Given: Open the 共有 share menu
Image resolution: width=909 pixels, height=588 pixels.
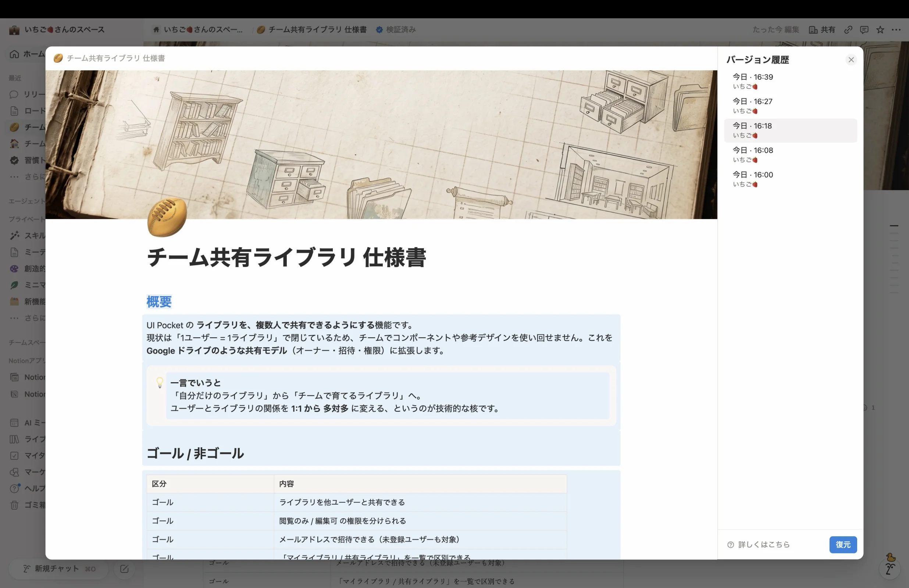Looking at the screenshot, I should pyautogui.click(x=821, y=29).
